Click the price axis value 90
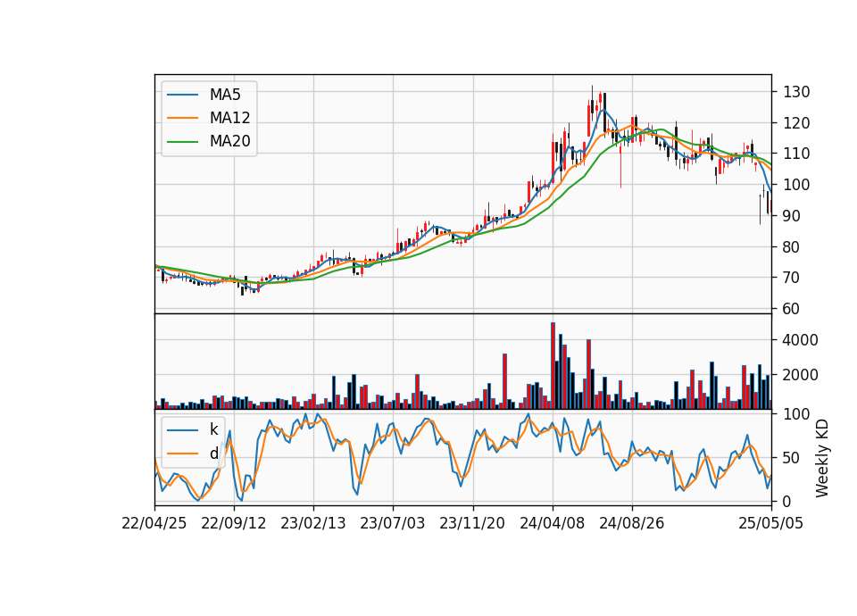Screen dimensions: 857x616 792,216
